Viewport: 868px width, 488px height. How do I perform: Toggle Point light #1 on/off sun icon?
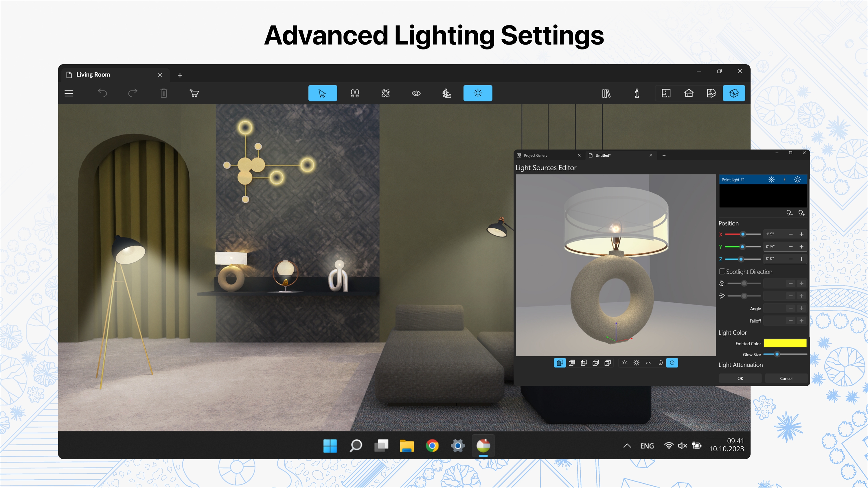[x=797, y=180]
